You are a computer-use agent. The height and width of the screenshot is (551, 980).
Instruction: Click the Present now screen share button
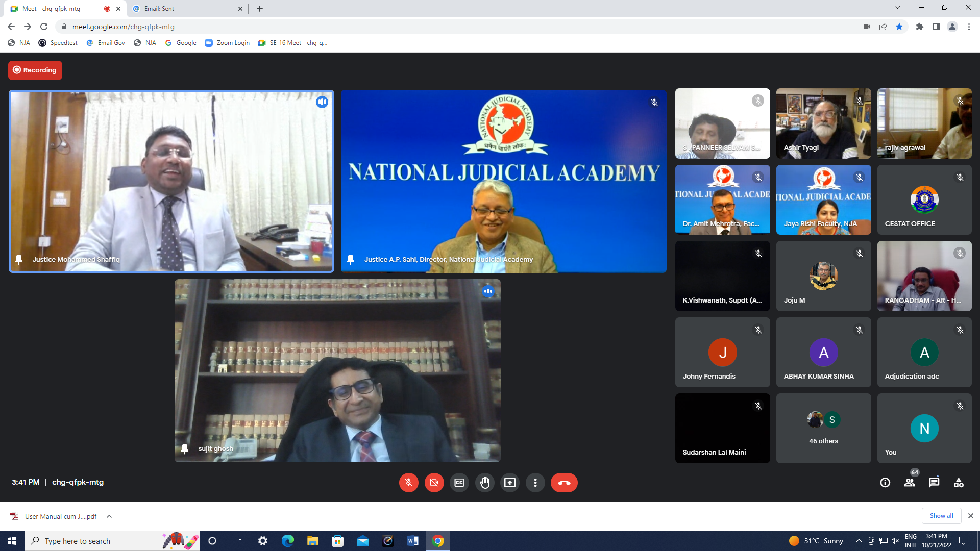(510, 483)
